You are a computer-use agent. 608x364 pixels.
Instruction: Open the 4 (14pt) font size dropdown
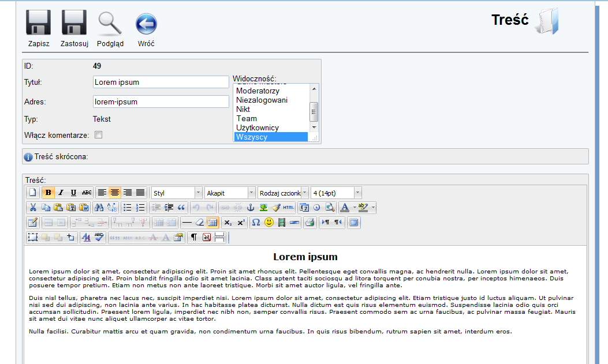(x=336, y=193)
